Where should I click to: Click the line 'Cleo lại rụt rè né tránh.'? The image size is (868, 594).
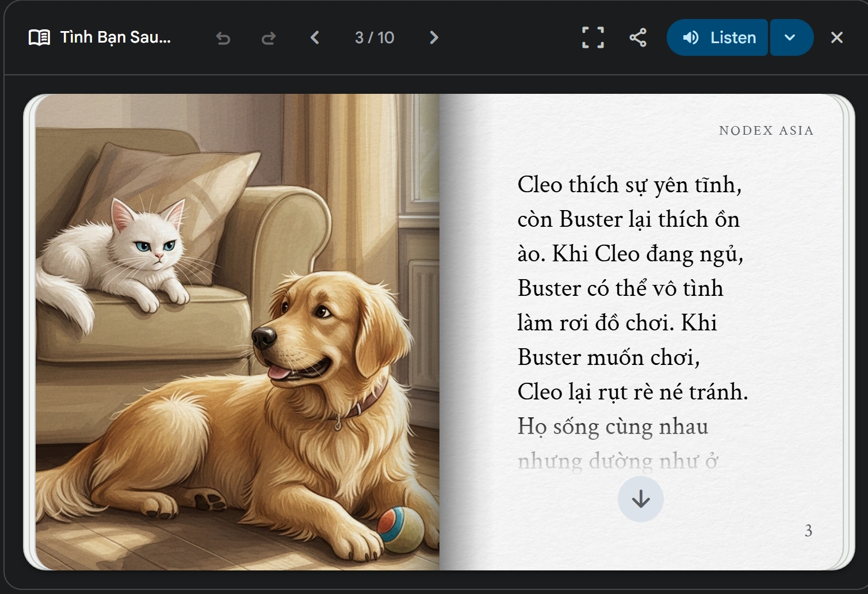(633, 392)
